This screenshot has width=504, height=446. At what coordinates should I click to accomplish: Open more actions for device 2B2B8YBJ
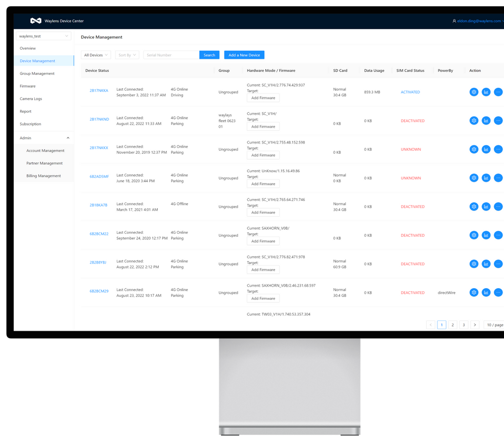click(498, 264)
